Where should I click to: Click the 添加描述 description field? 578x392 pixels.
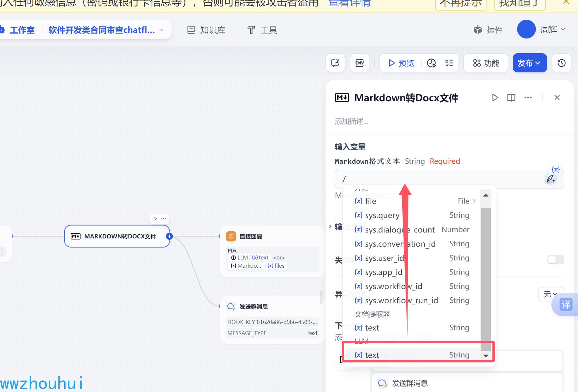352,121
